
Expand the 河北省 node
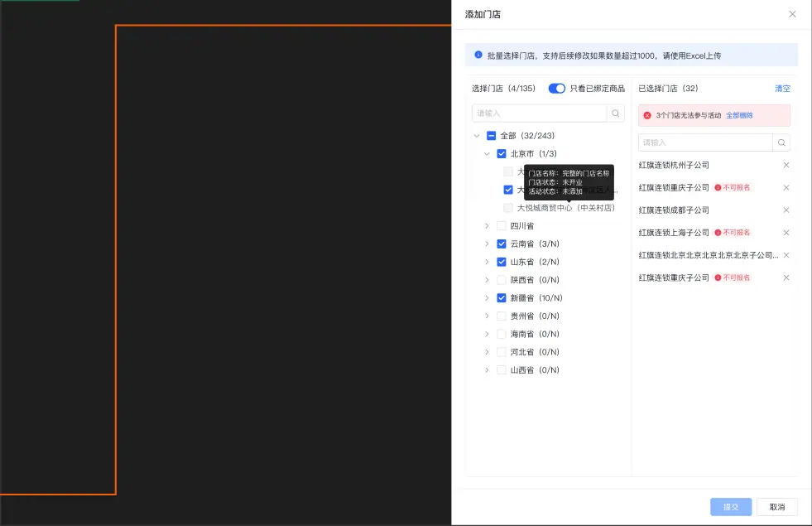pos(487,352)
